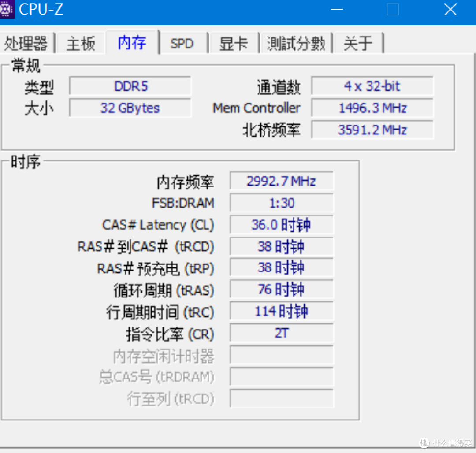This screenshot has height=453, width=476.
Task: Click the RAS#预充电 (tRP) label
Action: pyautogui.click(x=156, y=268)
